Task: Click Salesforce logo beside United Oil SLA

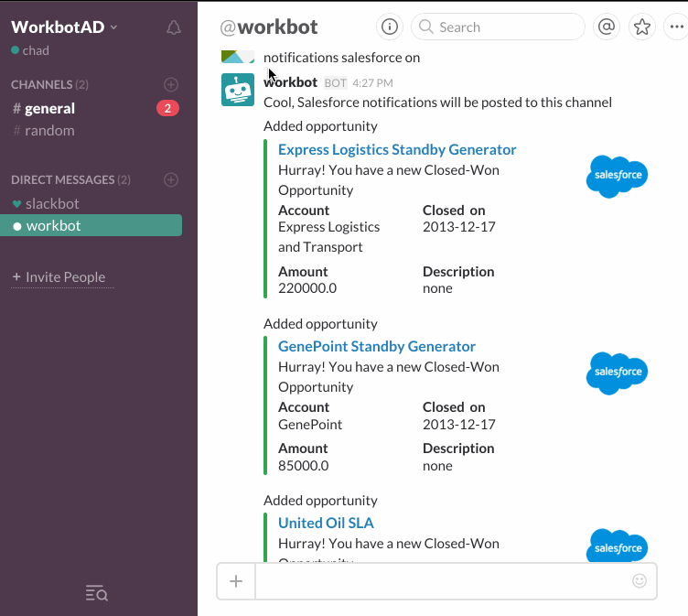Action: coord(617,546)
